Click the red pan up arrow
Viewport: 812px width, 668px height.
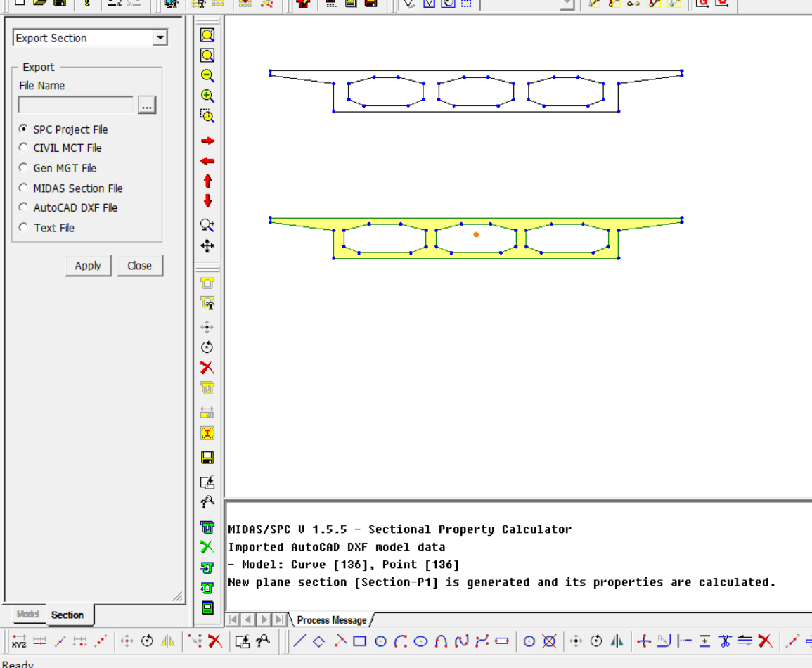pyautogui.click(x=207, y=181)
